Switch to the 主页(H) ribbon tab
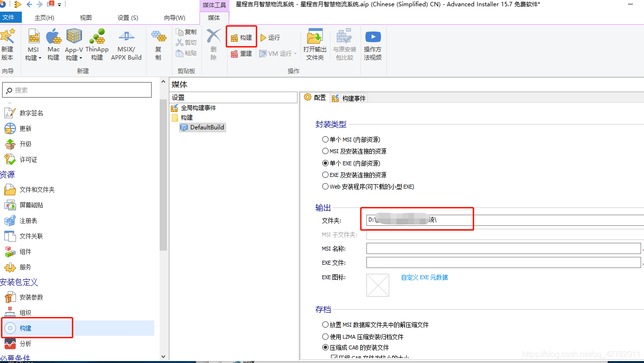This screenshot has height=363, width=644. click(44, 17)
